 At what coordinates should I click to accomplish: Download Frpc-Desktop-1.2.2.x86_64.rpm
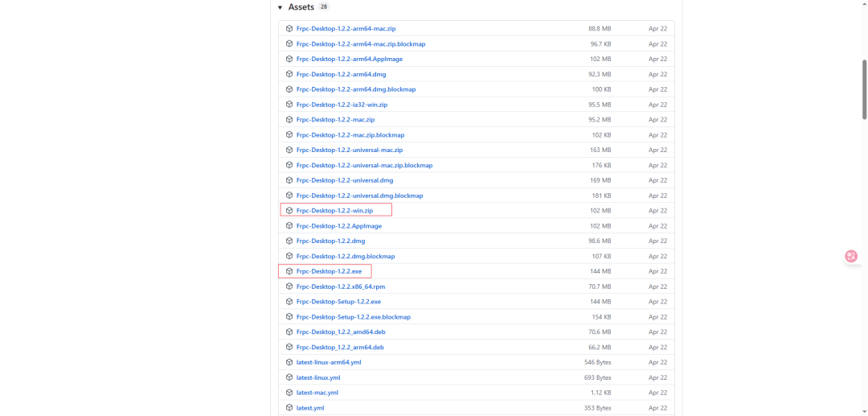(341, 286)
